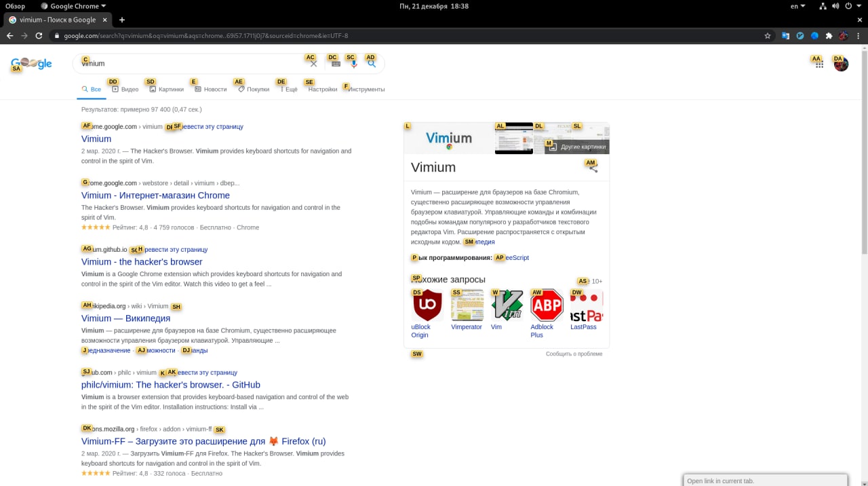This screenshot has height=486, width=868.
Task: Bookmark this page with the star icon
Action: [x=768, y=35]
